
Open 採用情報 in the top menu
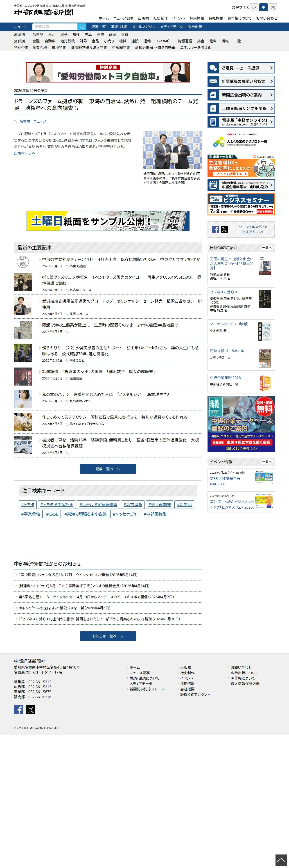[x=197, y=18]
